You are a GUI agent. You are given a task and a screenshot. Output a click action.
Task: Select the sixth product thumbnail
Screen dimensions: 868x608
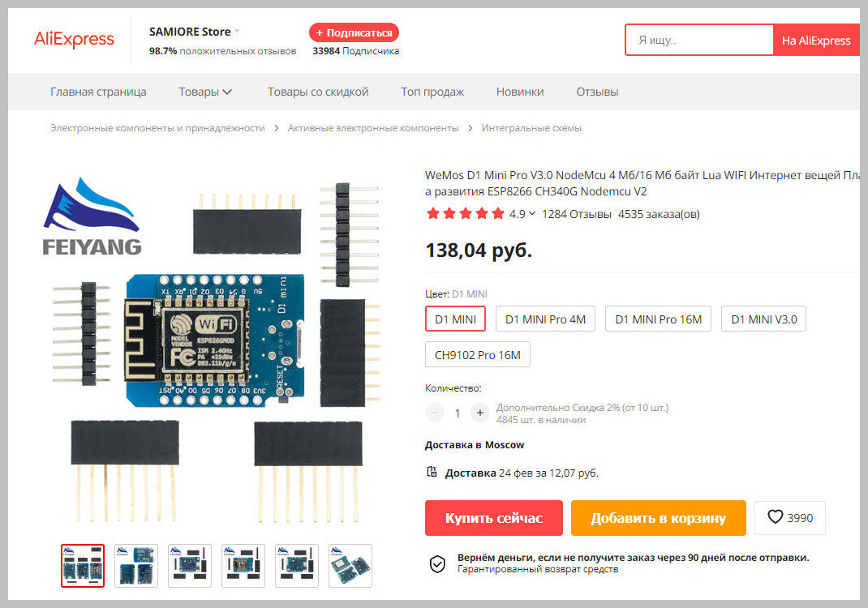point(350,565)
